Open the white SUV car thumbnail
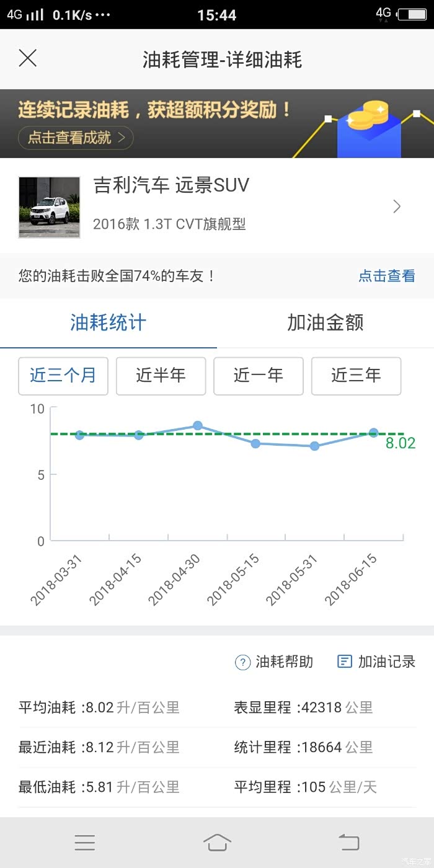 (x=50, y=207)
